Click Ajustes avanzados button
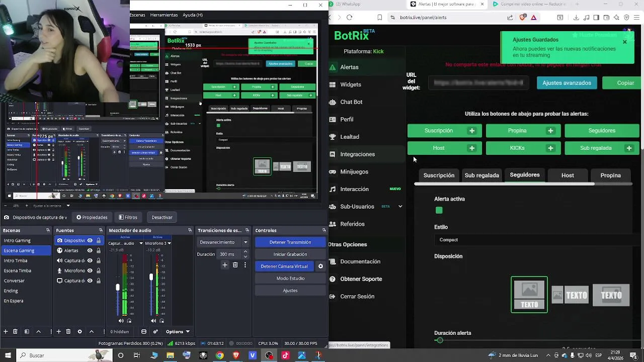Viewport: 644px width, 362px height. [567, 83]
